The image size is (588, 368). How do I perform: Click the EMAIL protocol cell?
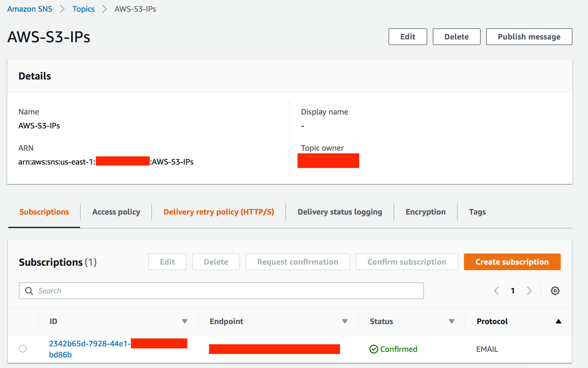coord(487,349)
